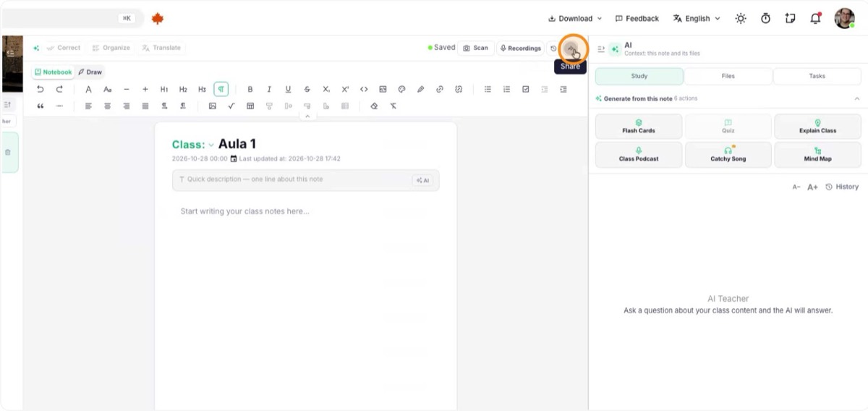The height and width of the screenshot is (411, 868).
Task: Open the version history clock icon
Action: [x=553, y=48]
